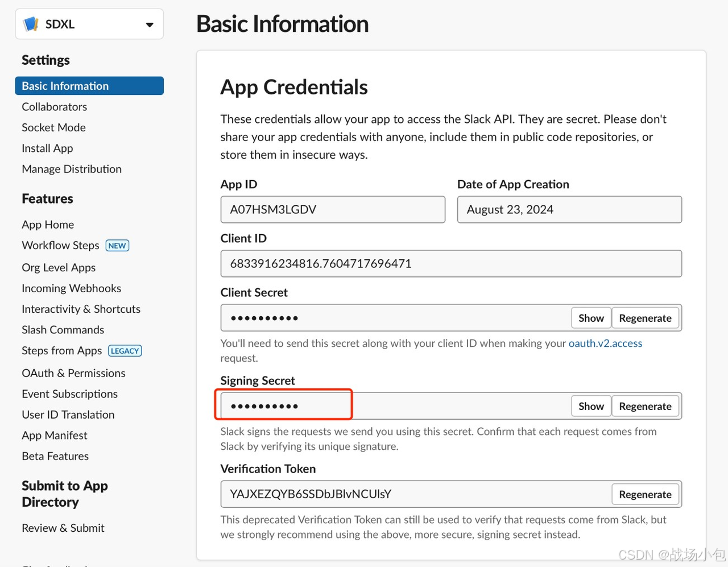Click the Date of App Creation field
This screenshot has height=567, width=728.
coord(569,210)
